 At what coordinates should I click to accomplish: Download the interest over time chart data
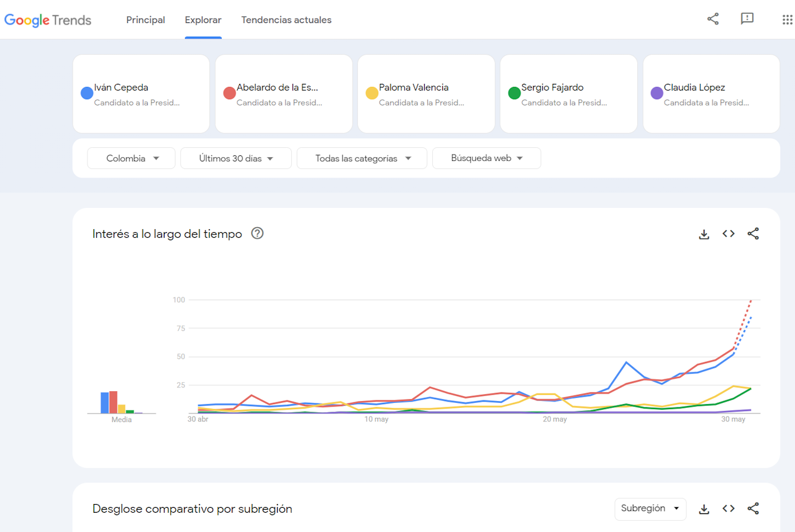pos(704,234)
